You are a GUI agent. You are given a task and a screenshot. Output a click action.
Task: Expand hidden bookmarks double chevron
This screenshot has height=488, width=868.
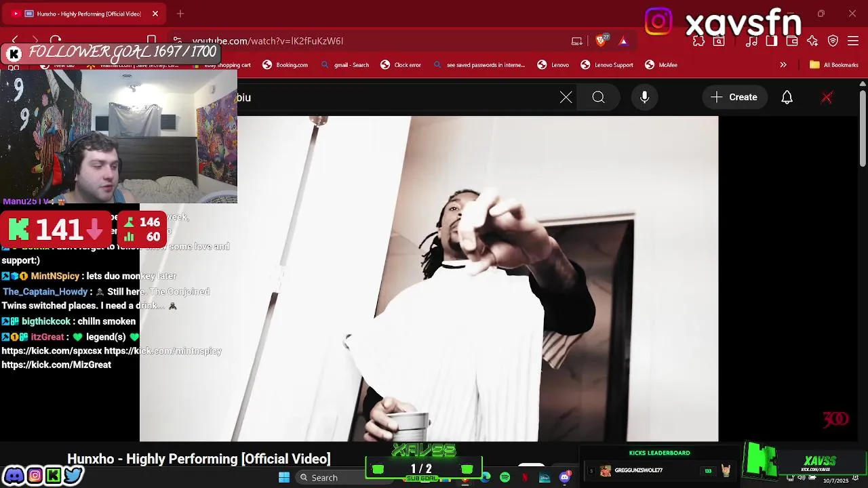pos(783,65)
